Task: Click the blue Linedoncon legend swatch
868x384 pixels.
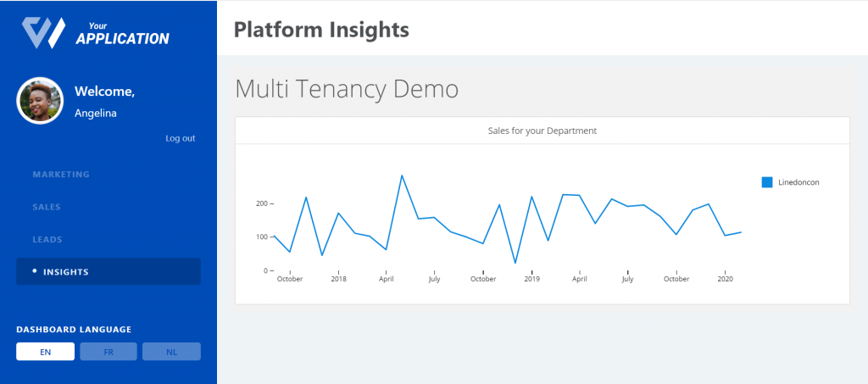Action: pyautogui.click(x=766, y=182)
